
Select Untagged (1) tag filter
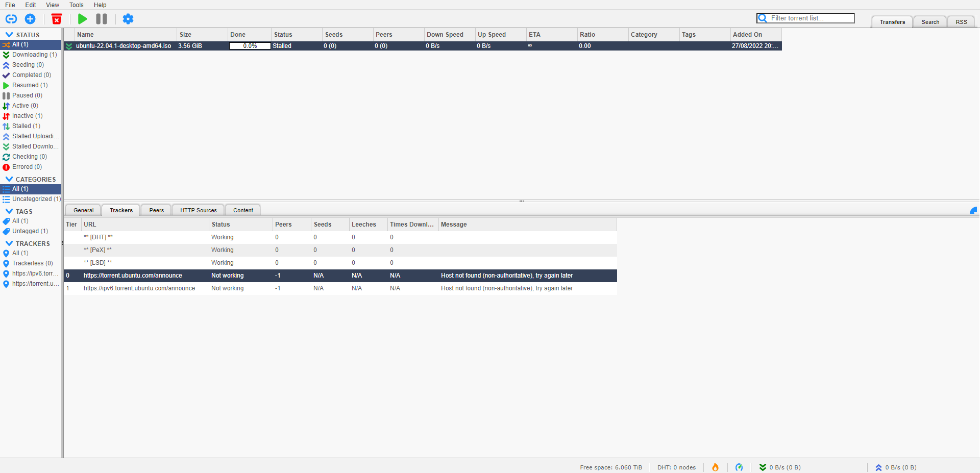point(31,231)
